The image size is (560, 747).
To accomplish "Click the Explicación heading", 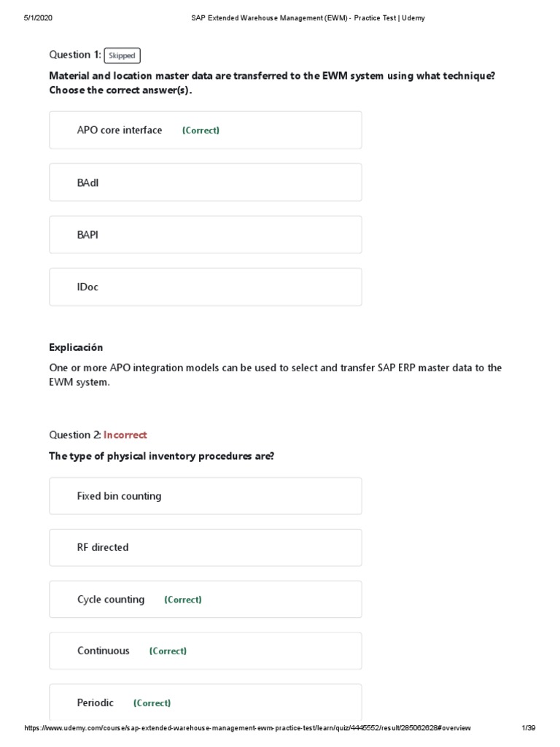I will click(x=76, y=347).
